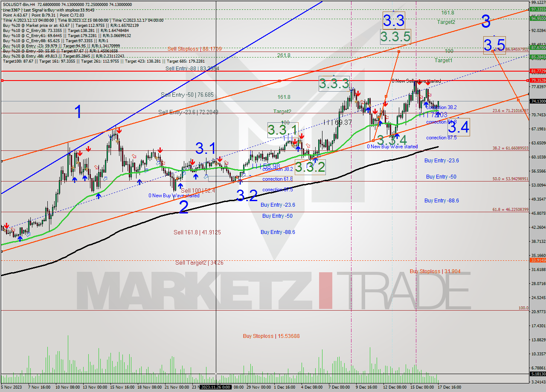Click the '17 Dec 16:00' time axis label
Image resolution: width=546 pixels, height=392 pixels.
(x=448, y=387)
